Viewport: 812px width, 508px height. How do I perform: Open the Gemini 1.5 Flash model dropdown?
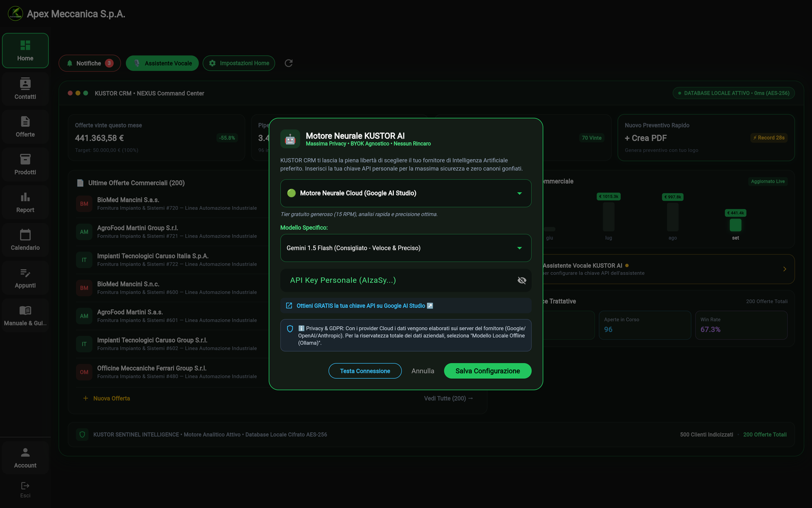click(406, 248)
